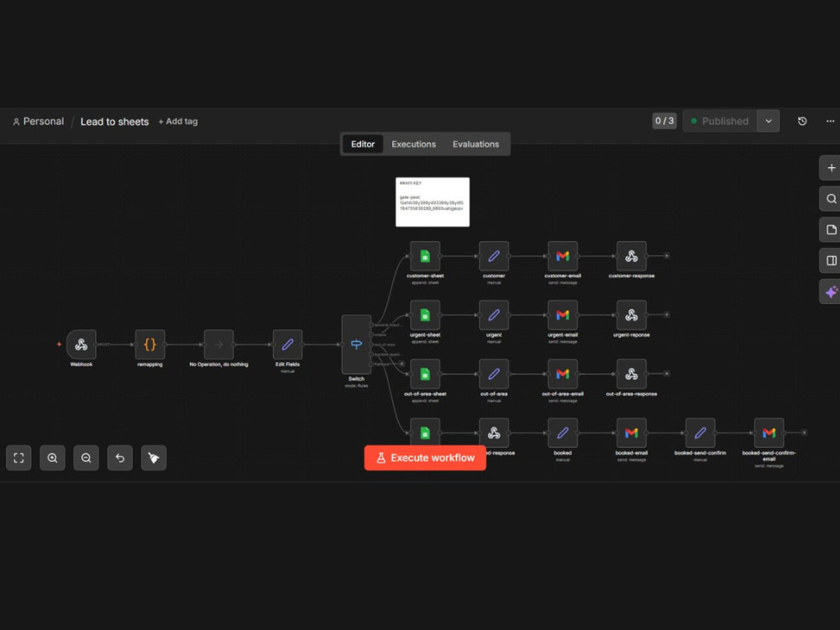Open the customer-sheet Google Sheets node

[x=425, y=256]
